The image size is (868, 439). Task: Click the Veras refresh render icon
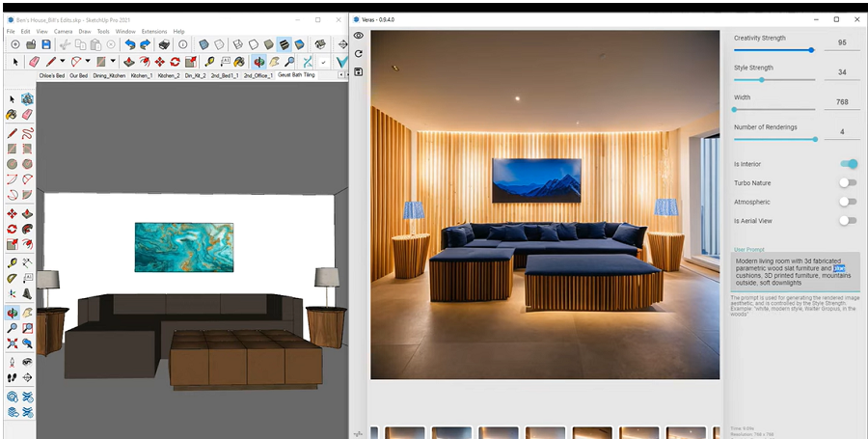[359, 54]
